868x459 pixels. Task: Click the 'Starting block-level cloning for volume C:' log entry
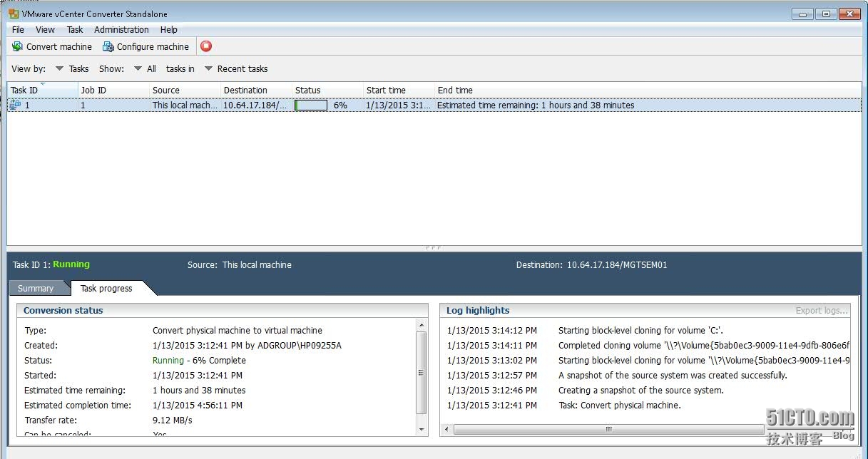[640, 331]
